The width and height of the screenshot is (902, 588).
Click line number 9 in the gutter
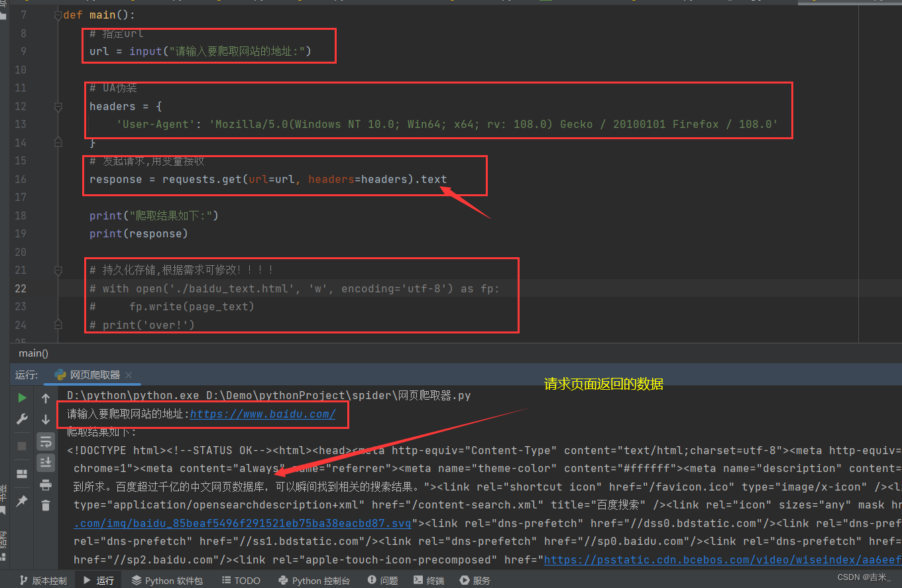pyautogui.click(x=23, y=51)
